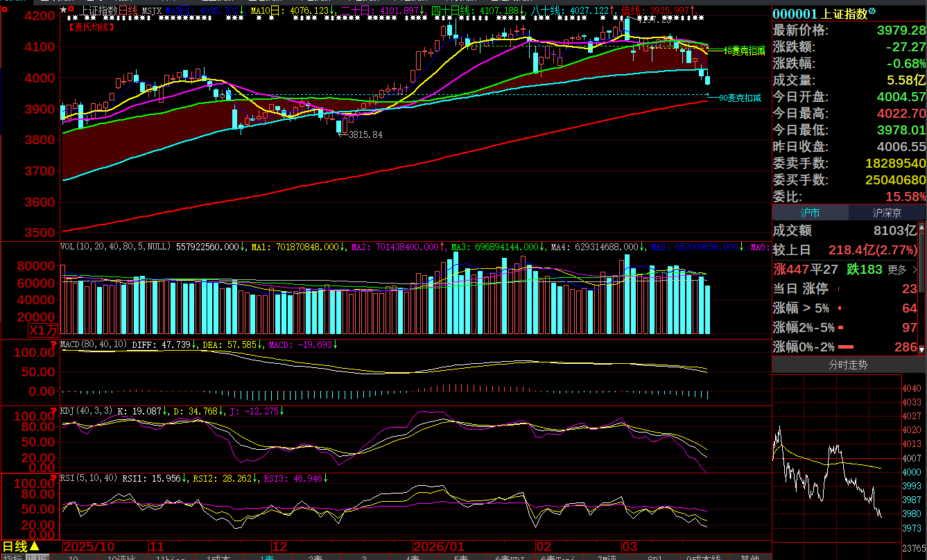Image resolution: width=927 pixels, height=560 pixels.
Task: Open the 日线 period selector at bottom left
Action: pos(21,547)
